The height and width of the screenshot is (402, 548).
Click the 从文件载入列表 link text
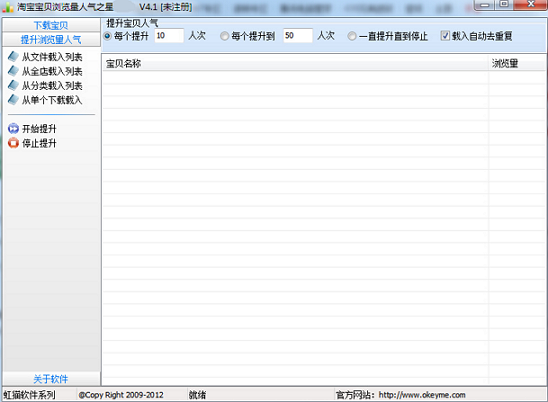click(52, 57)
